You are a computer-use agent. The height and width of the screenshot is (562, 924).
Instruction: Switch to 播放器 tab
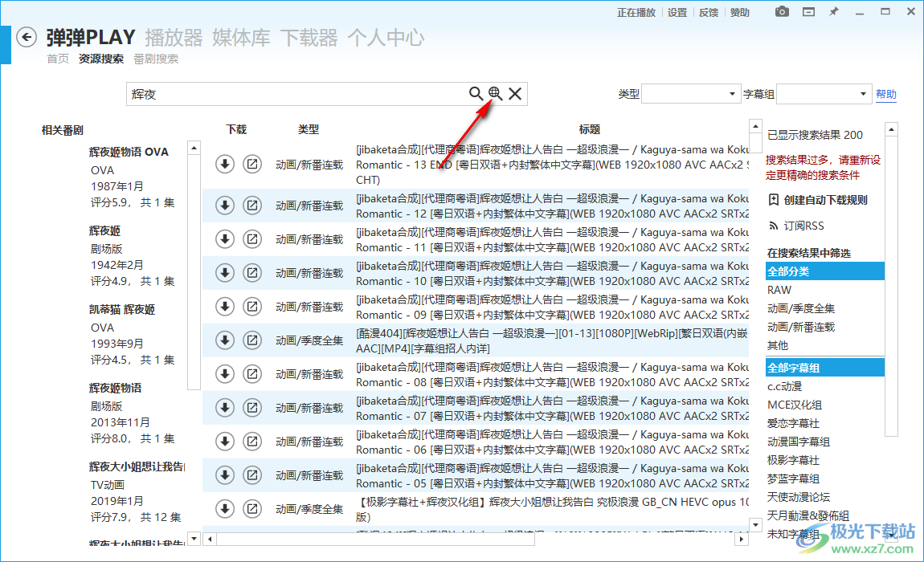[174, 38]
